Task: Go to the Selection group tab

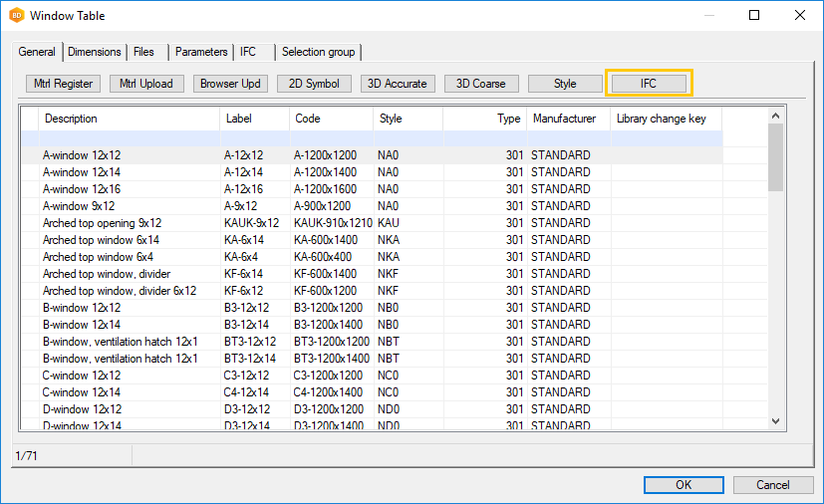Action: (x=318, y=52)
